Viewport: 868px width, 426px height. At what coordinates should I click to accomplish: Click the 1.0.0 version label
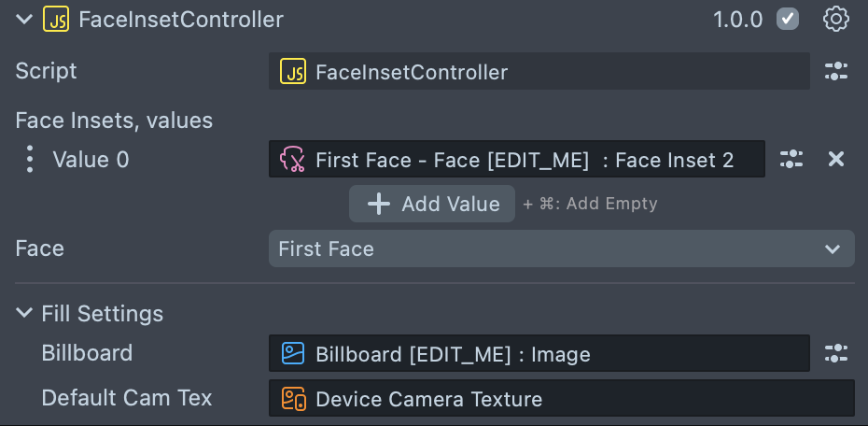[737, 19]
